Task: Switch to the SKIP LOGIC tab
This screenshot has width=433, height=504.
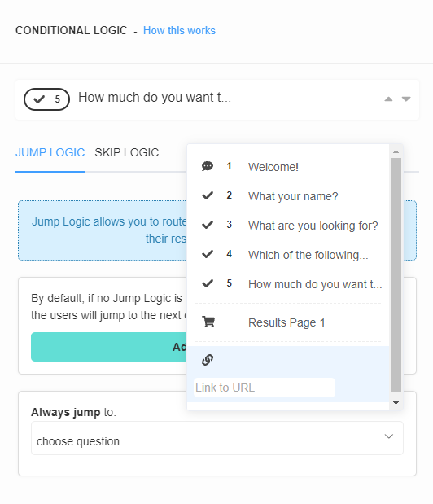Action: 126,152
